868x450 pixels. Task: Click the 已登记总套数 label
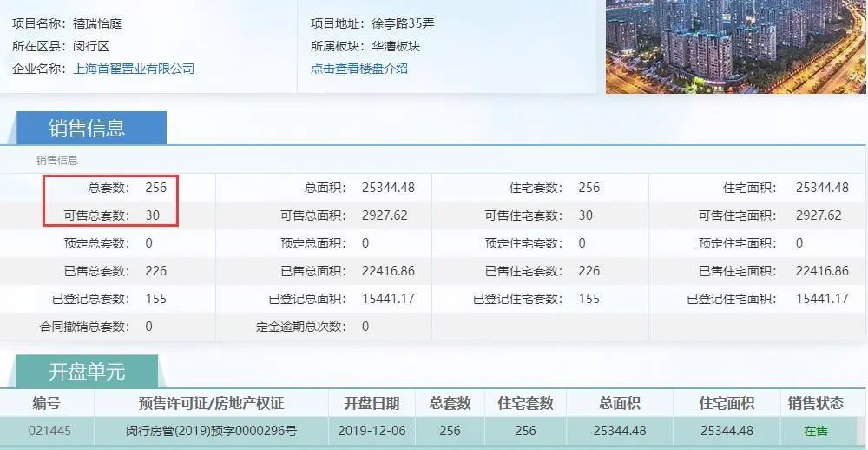point(90,299)
